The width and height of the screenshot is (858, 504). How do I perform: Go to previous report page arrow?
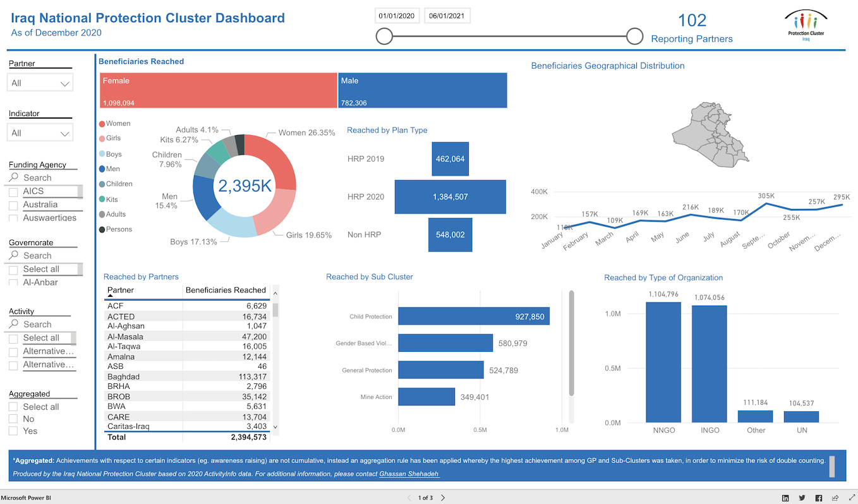tap(409, 498)
